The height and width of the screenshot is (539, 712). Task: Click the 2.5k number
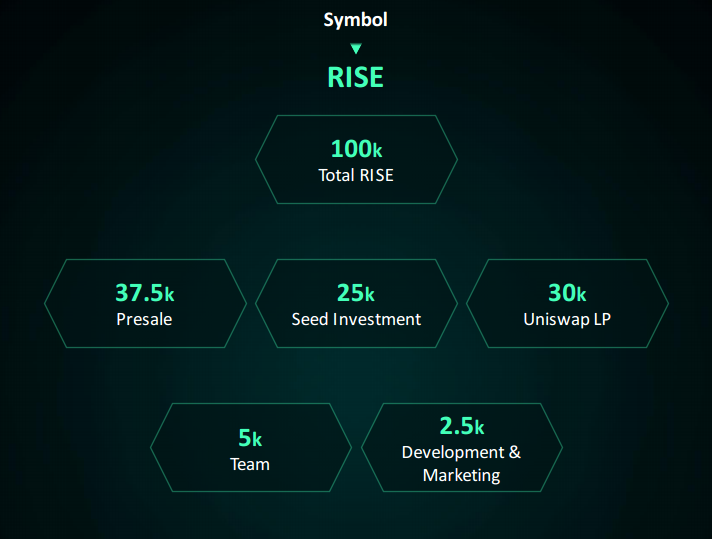click(x=462, y=426)
